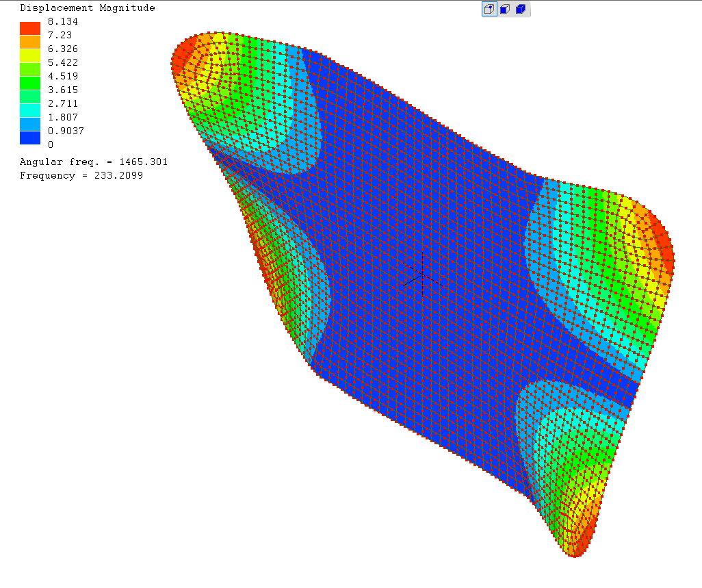
Task: Click the coordinate axes origin marker on the mesh
Action: (422, 274)
